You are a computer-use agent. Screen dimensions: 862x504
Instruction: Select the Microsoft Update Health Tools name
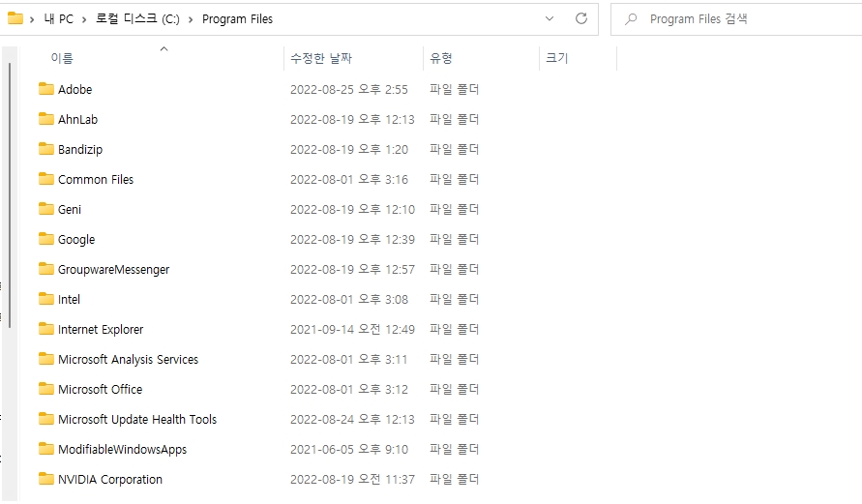tap(137, 420)
